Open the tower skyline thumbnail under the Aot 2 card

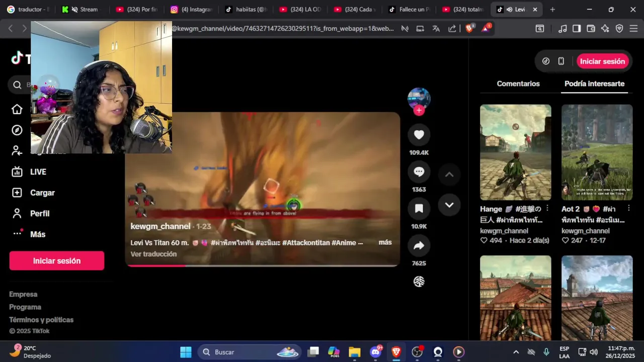click(x=597, y=298)
